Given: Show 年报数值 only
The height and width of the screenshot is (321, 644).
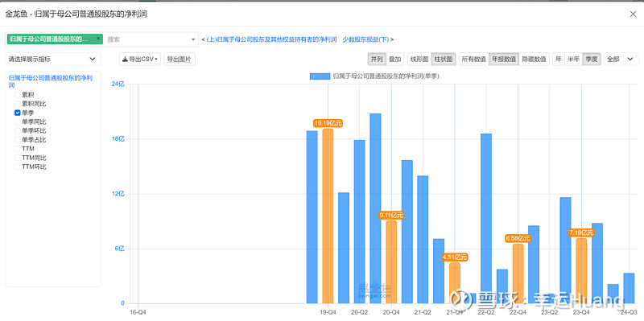Looking at the screenshot, I should (504, 59).
